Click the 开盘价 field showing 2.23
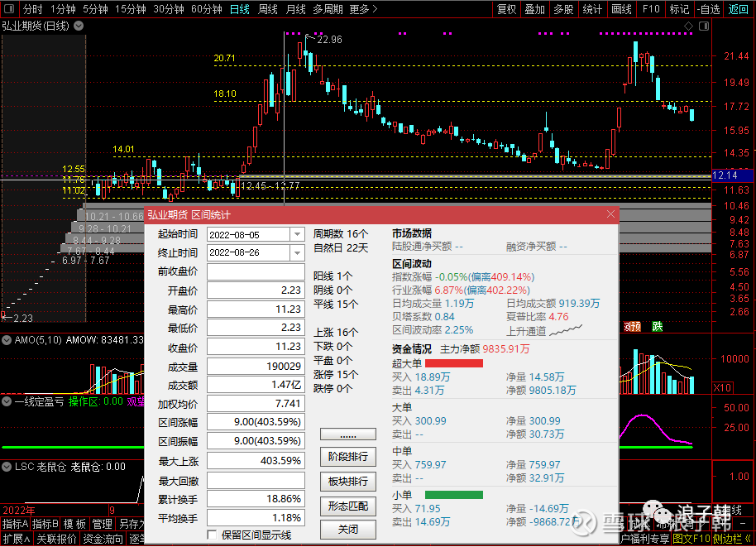 (x=256, y=290)
